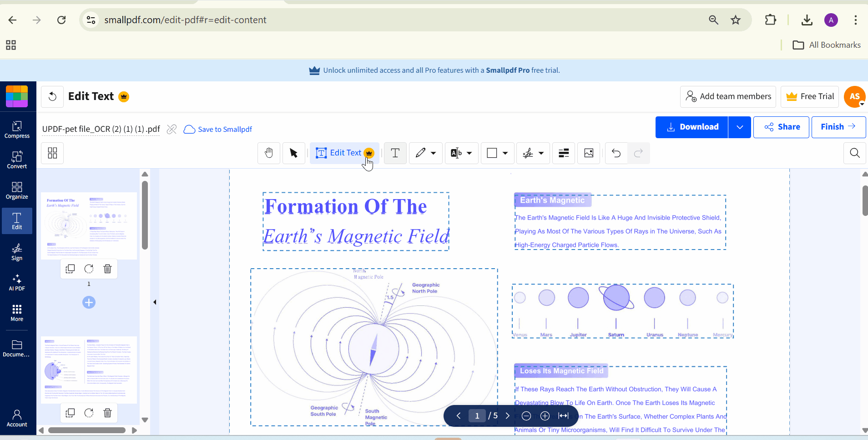Click the unlinked/not-saved icon beside filename

click(172, 130)
